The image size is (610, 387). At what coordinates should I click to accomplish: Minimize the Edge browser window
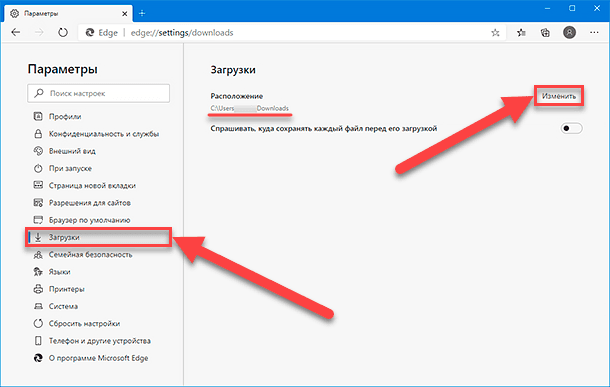547,8
